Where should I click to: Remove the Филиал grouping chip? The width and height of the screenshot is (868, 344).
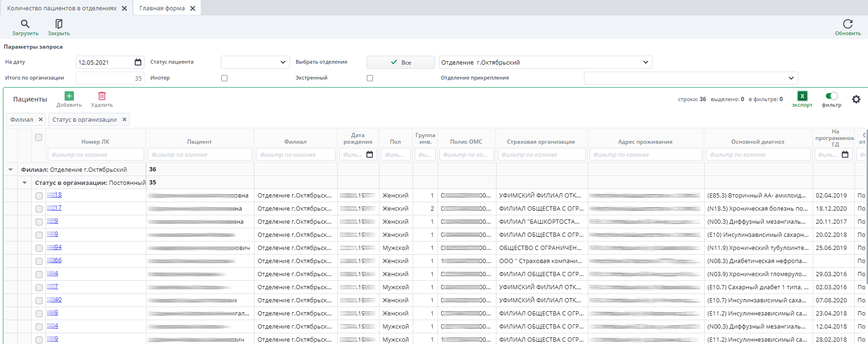(41, 119)
